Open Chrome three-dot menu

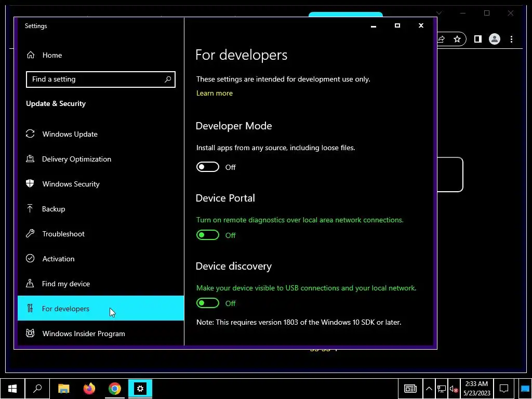[x=511, y=39]
